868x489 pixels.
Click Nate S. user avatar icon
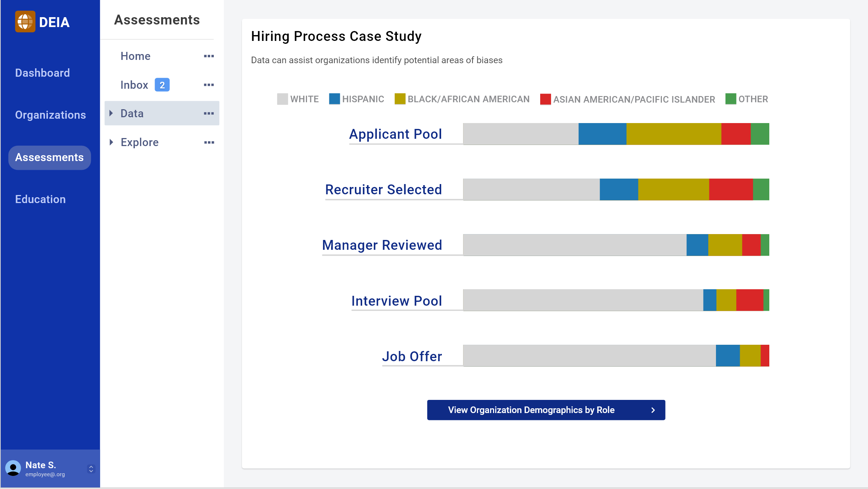pos(13,468)
